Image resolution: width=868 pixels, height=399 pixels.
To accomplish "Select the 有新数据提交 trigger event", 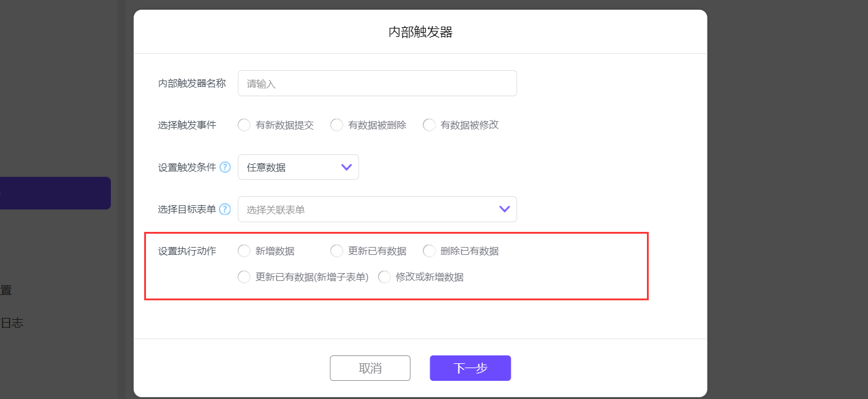I will (x=244, y=125).
